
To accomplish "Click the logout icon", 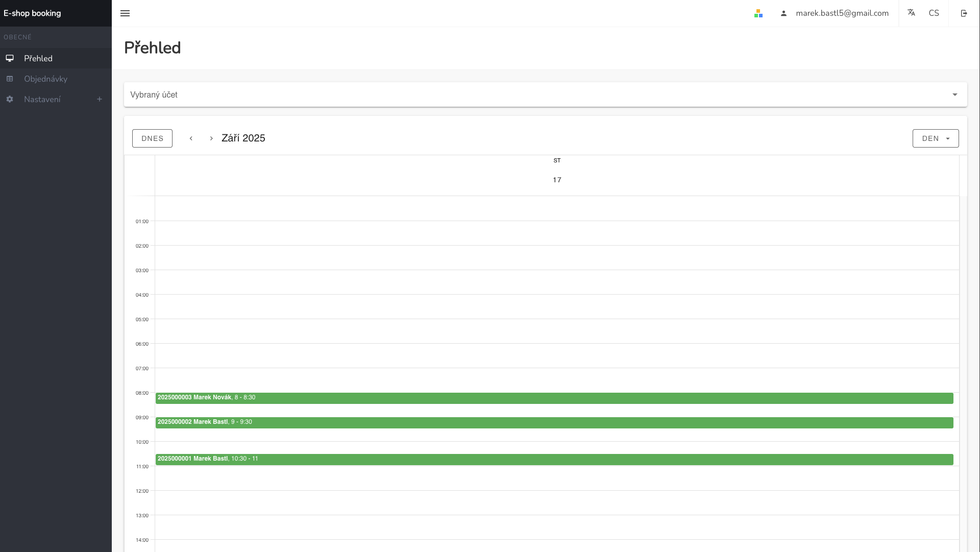I will click(x=964, y=13).
